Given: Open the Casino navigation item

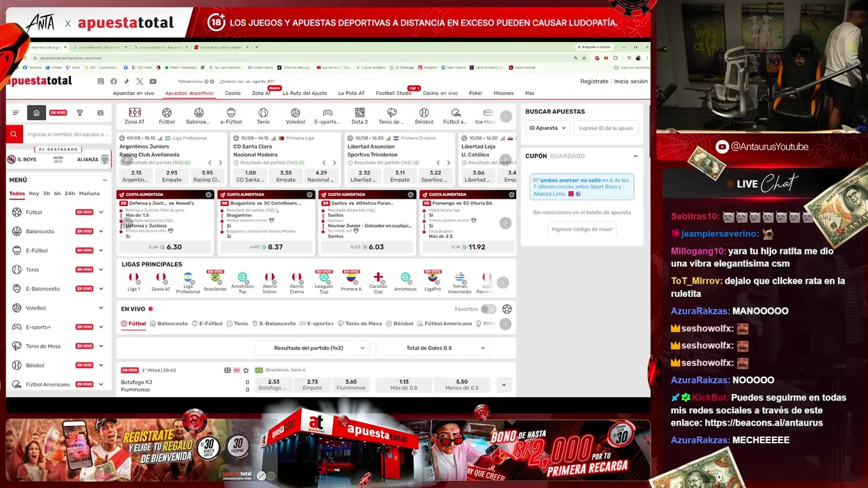Looking at the screenshot, I should tap(233, 94).
